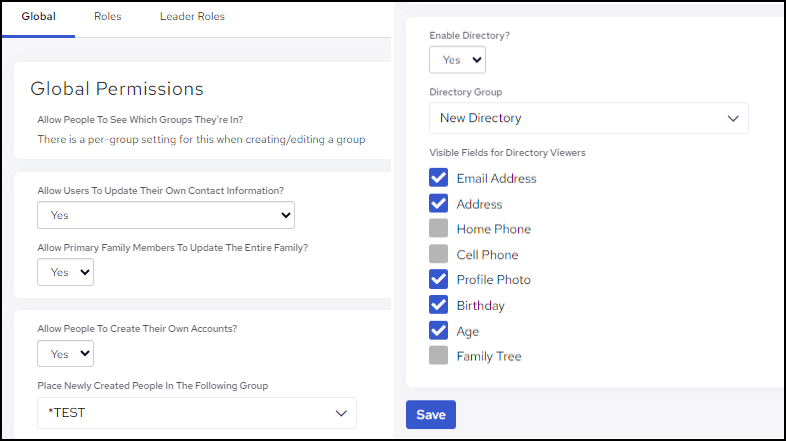Image resolution: width=786 pixels, height=441 pixels.
Task: Open Create Their Own Accounts dropdown
Action: [x=65, y=354]
